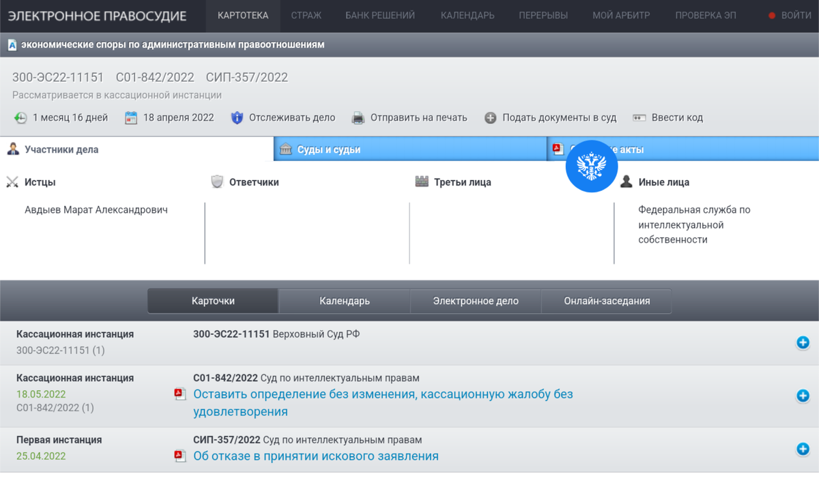Expand the 300-ЭС22-11151 Верховный Суд row

(x=803, y=342)
